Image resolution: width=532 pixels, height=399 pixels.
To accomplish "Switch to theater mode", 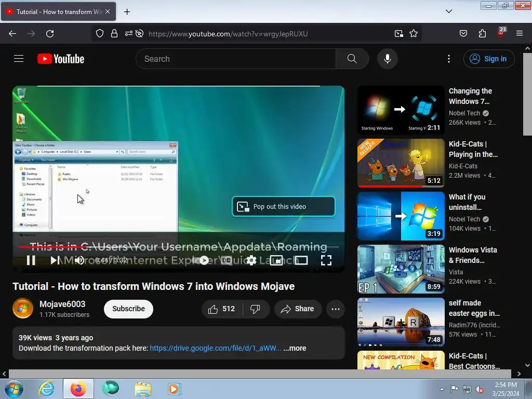I will (x=301, y=260).
